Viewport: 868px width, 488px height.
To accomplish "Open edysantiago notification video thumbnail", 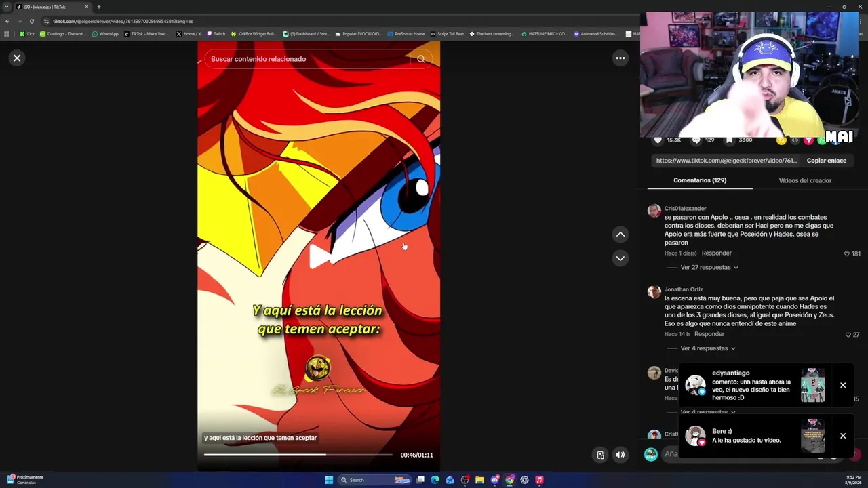I will [813, 385].
